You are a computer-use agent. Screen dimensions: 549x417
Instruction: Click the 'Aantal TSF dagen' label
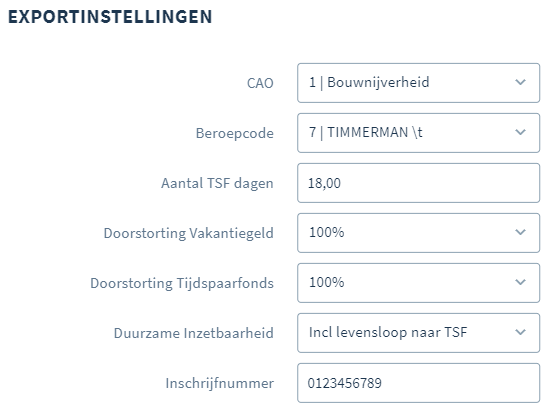[217, 183]
